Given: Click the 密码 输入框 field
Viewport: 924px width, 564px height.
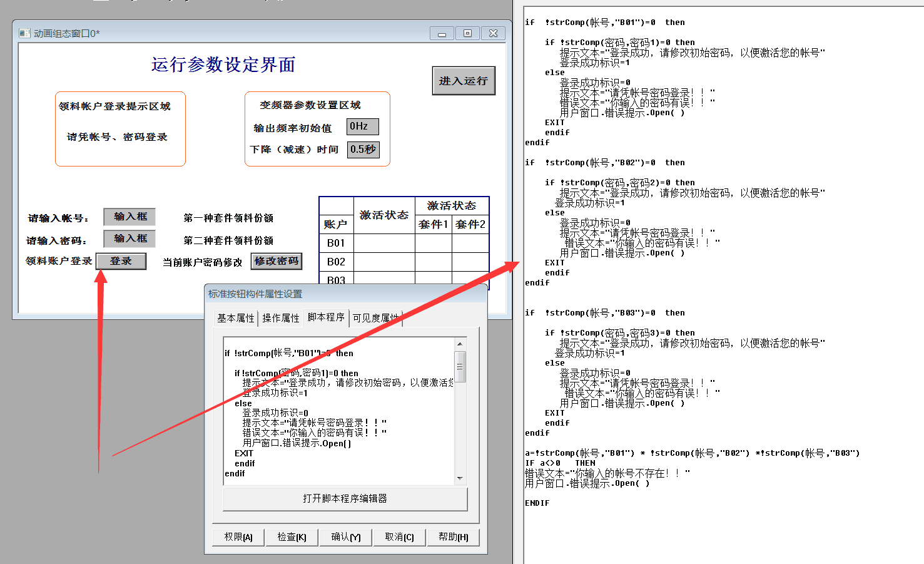Looking at the screenshot, I should pos(129,238).
